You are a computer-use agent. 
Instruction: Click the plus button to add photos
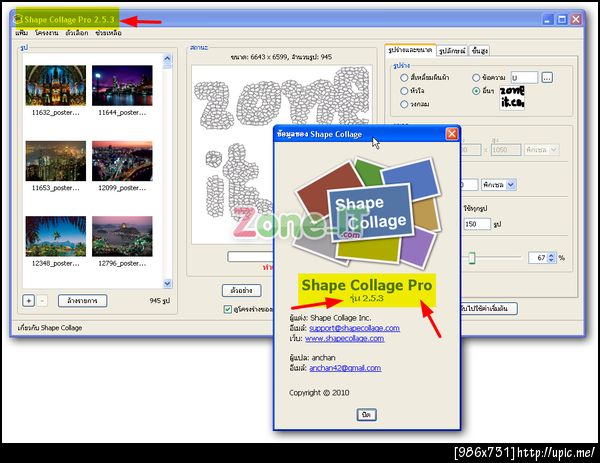29,301
